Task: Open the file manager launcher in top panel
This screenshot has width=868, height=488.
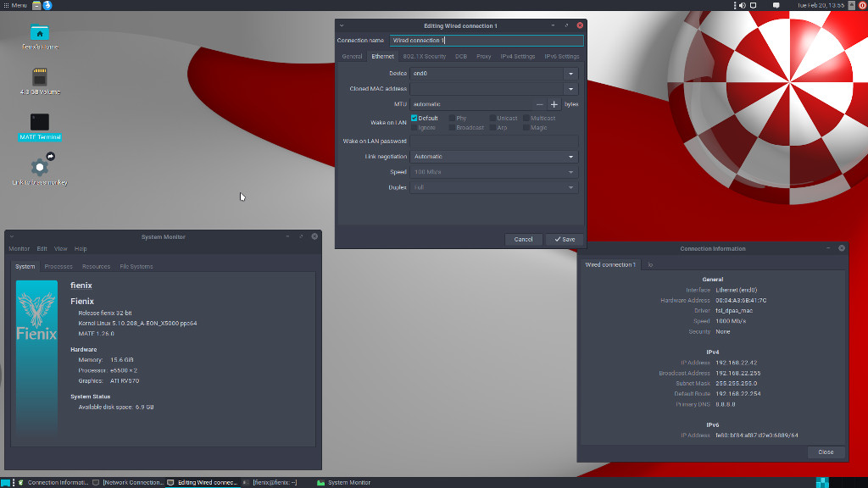Action: (36, 6)
